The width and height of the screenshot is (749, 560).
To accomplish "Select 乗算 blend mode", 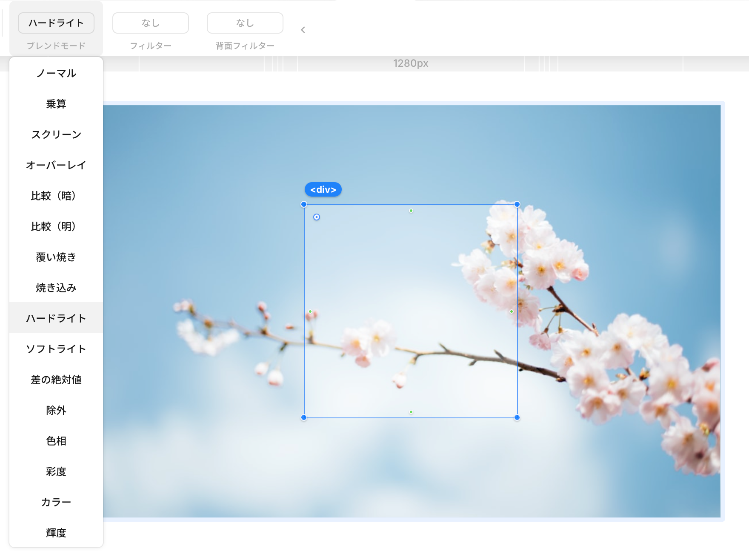I will 56,104.
